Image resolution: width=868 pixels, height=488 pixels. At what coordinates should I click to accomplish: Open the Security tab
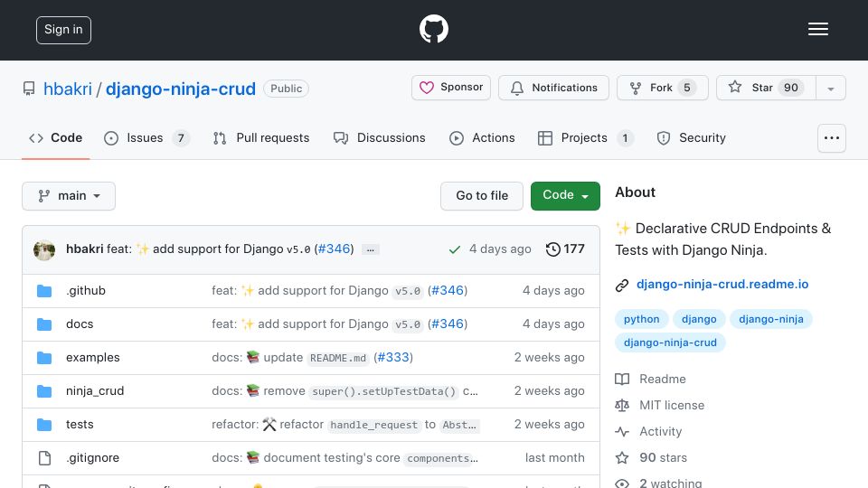691,137
